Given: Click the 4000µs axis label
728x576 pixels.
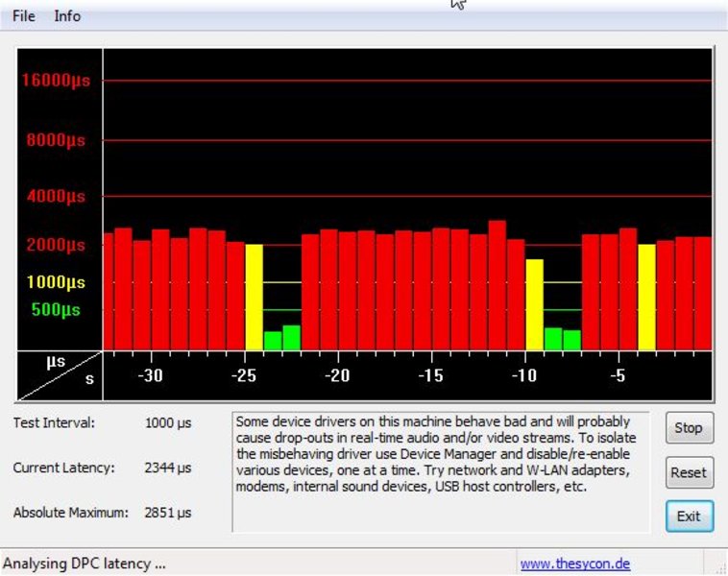Looking at the screenshot, I should tap(56, 196).
